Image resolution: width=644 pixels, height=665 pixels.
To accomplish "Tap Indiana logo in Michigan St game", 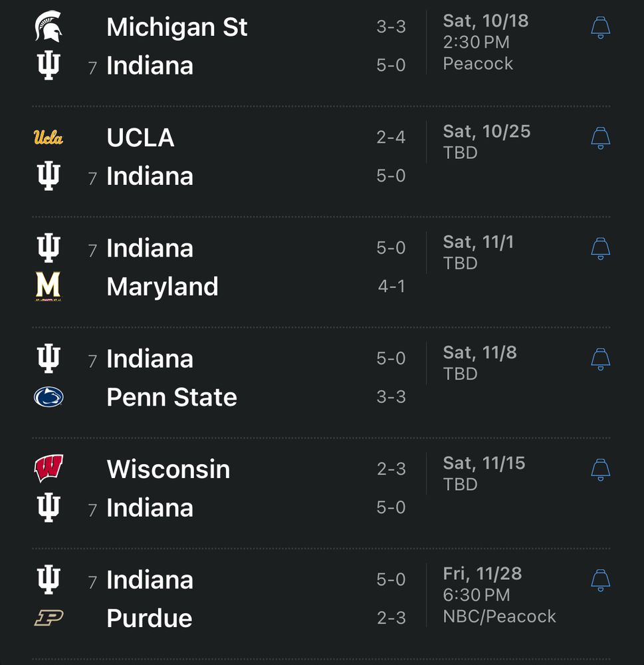I will [x=48, y=66].
